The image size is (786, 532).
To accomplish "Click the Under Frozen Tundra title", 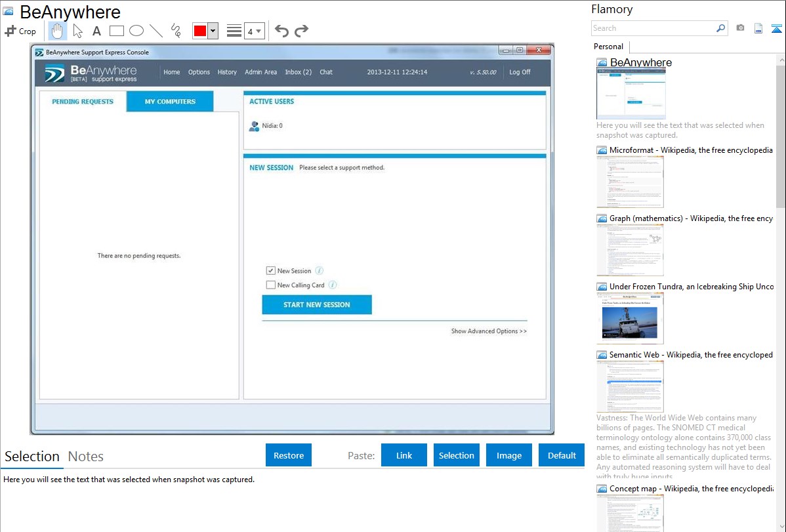I will click(x=692, y=287).
